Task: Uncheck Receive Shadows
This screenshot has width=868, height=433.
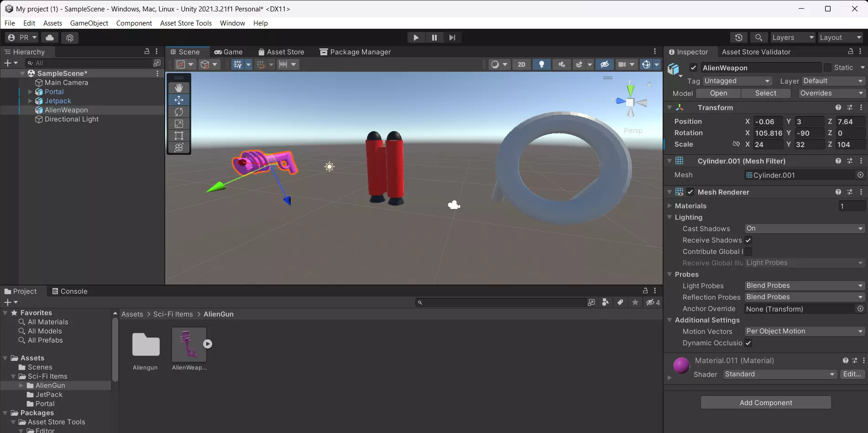Action: click(x=748, y=240)
